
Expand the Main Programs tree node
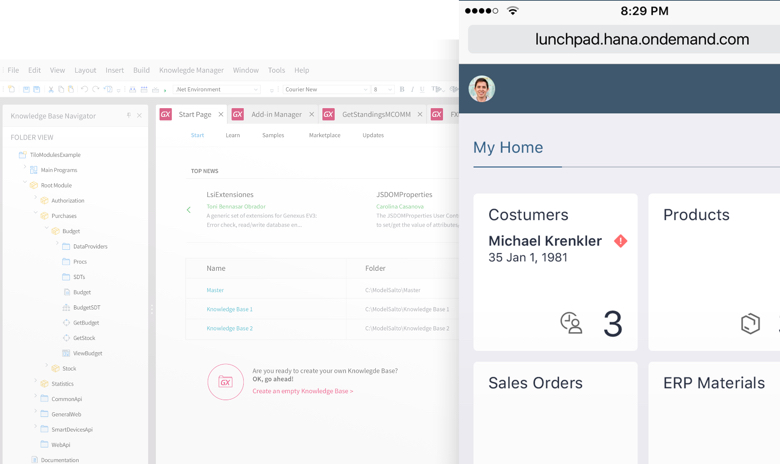click(x=25, y=168)
